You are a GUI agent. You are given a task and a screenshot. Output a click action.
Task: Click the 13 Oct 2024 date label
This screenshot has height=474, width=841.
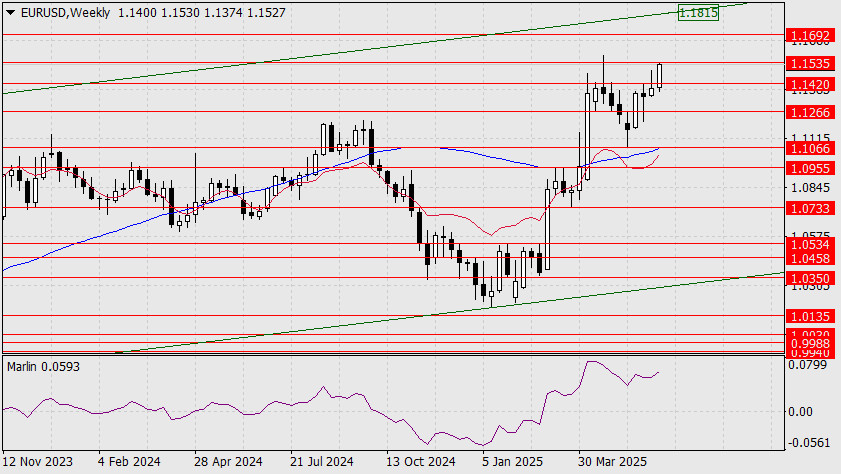[x=420, y=462]
